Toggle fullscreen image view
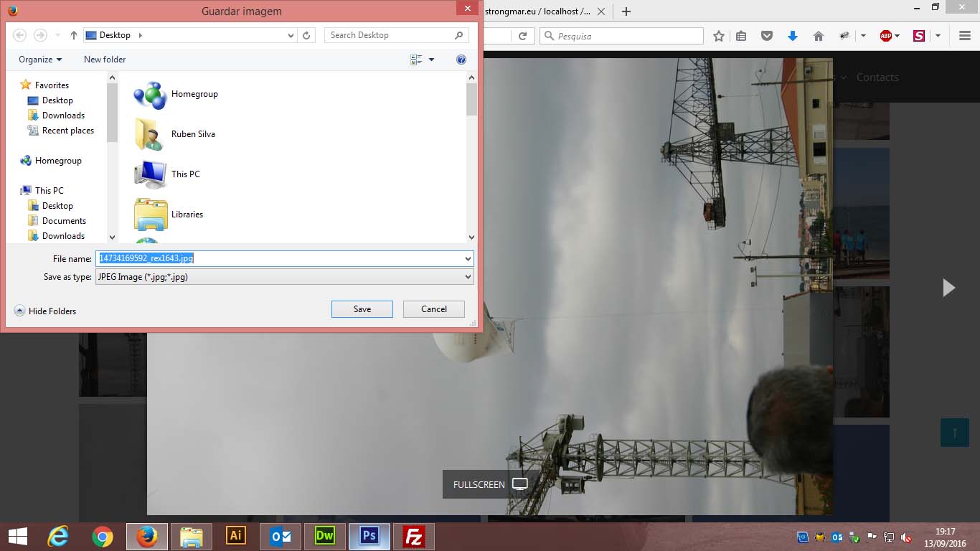The image size is (980, 551). [x=491, y=484]
